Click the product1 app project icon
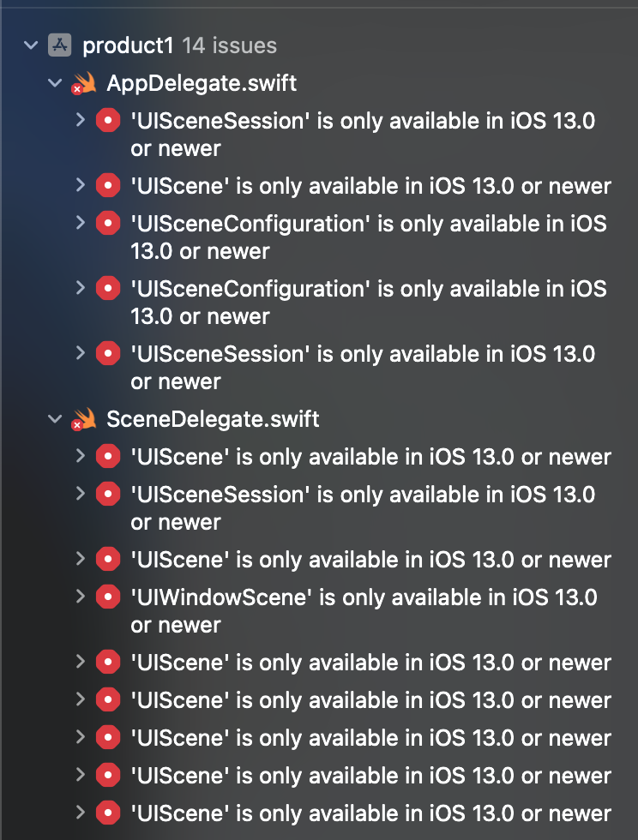The image size is (638, 840). [59, 45]
